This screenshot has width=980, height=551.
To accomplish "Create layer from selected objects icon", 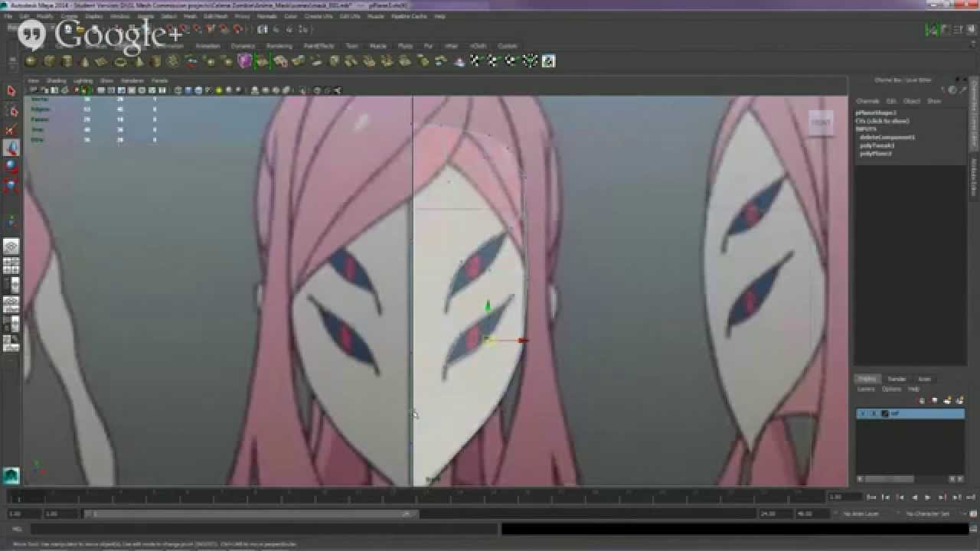I will (959, 400).
